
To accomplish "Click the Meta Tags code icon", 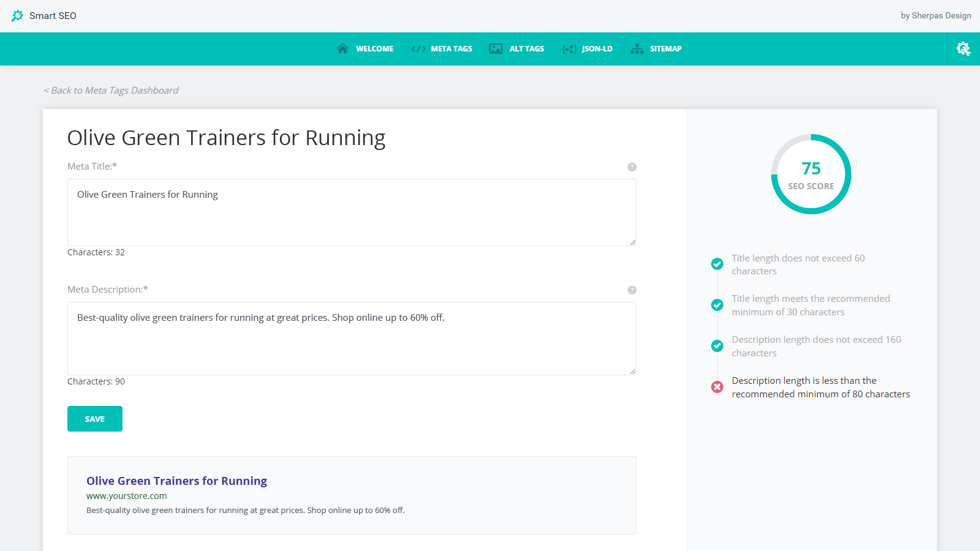I will 418,49.
